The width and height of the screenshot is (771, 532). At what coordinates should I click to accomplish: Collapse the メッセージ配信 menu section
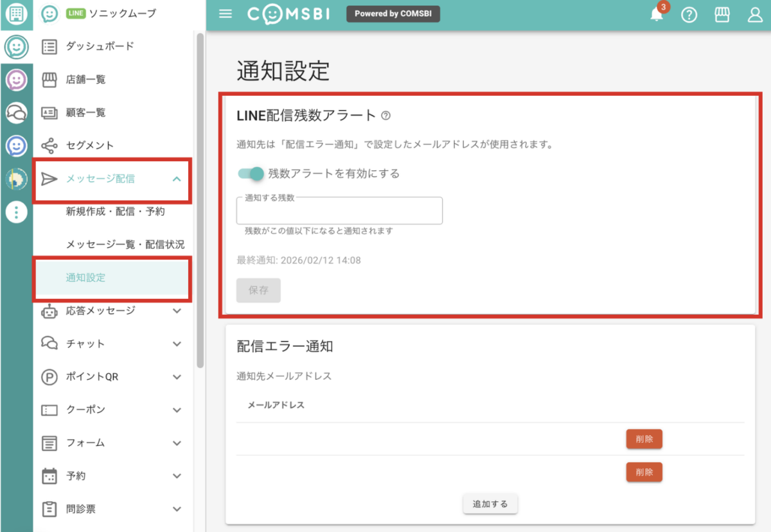tap(177, 179)
